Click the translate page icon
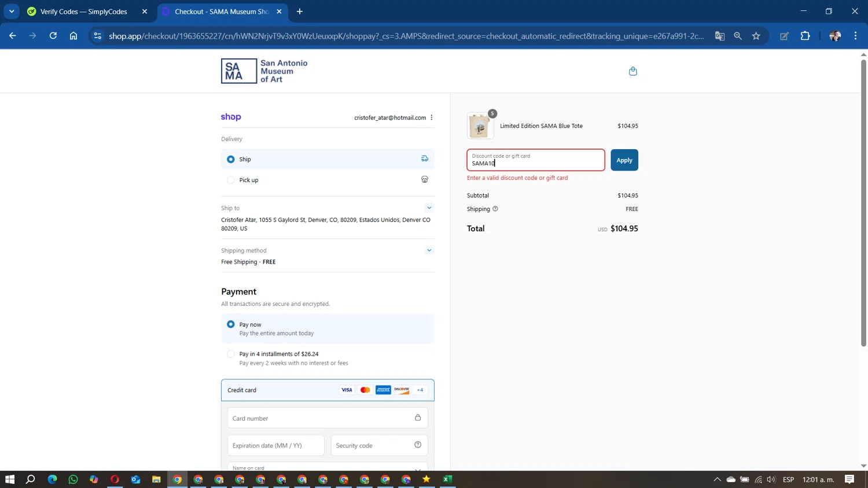The image size is (868, 488). (719, 36)
